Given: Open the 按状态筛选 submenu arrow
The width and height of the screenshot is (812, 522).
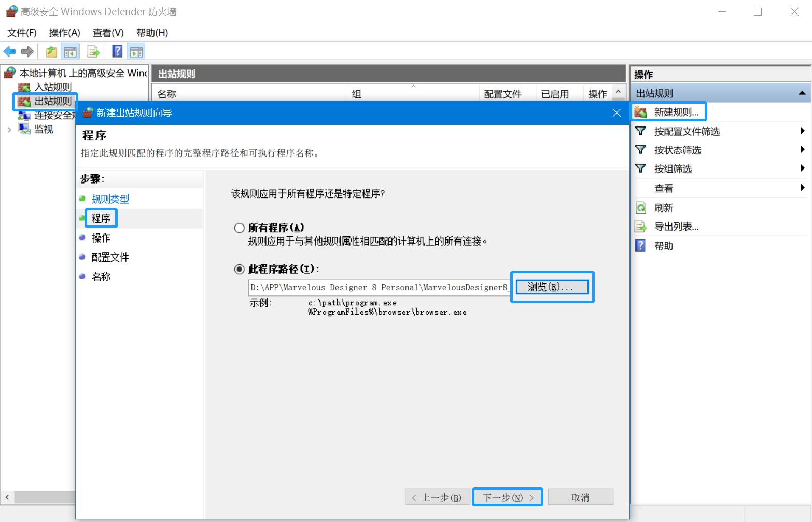Looking at the screenshot, I should click(802, 149).
